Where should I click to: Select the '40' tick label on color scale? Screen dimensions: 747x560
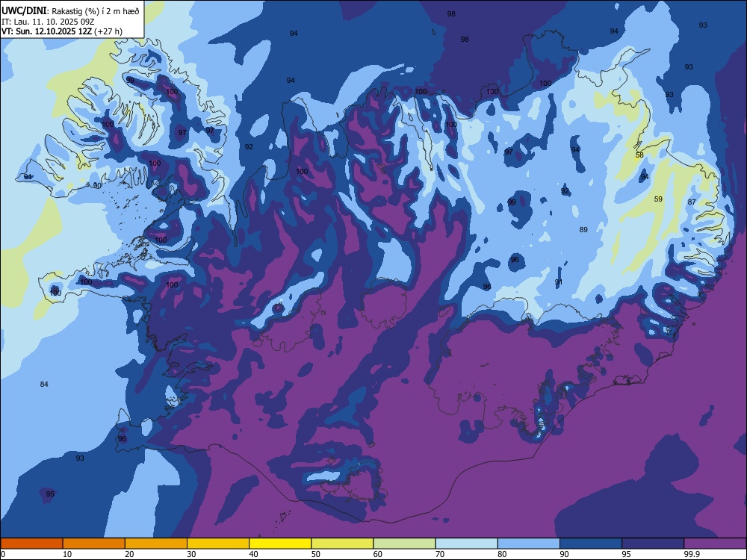click(x=253, y=554)
